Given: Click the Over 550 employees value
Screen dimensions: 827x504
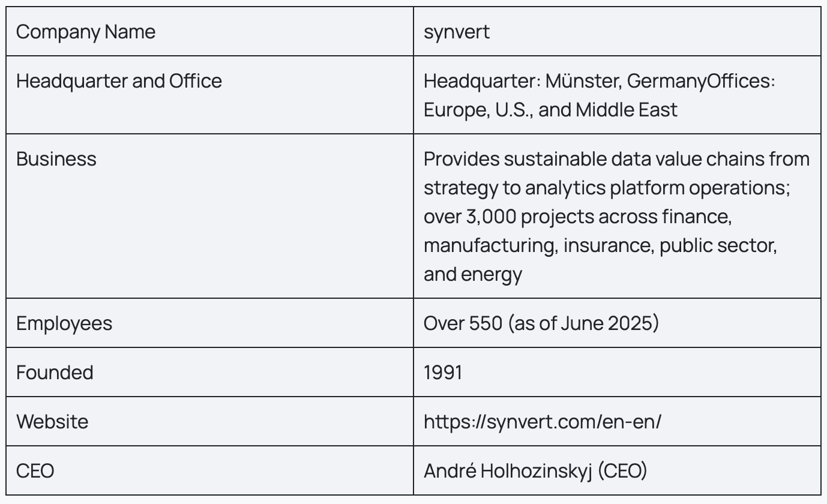Looking at the screenshot, I should click(463, 323).
